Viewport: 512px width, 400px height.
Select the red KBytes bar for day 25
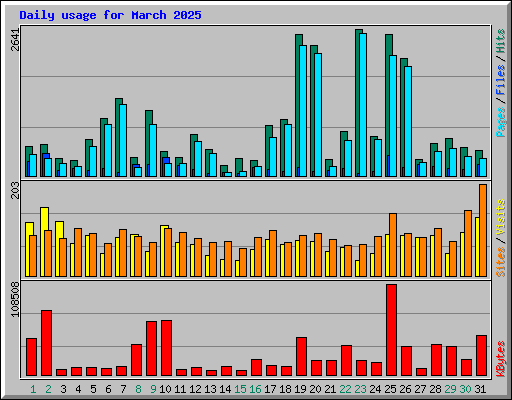tap(391, 330)
